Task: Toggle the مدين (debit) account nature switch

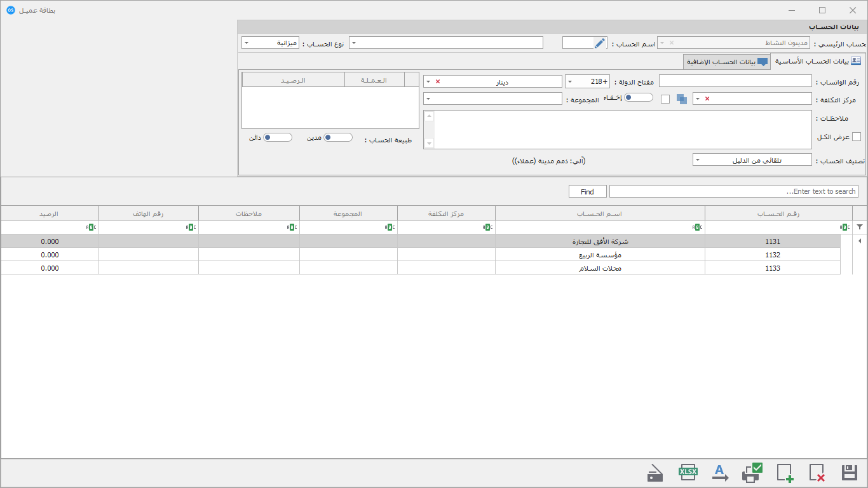Action: (338, 137)
